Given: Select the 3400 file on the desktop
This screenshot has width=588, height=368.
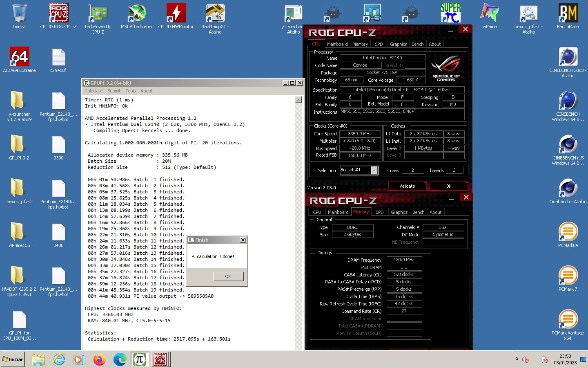Looking at the screenshot, I should pyautogui.click(x=58, y=235).
